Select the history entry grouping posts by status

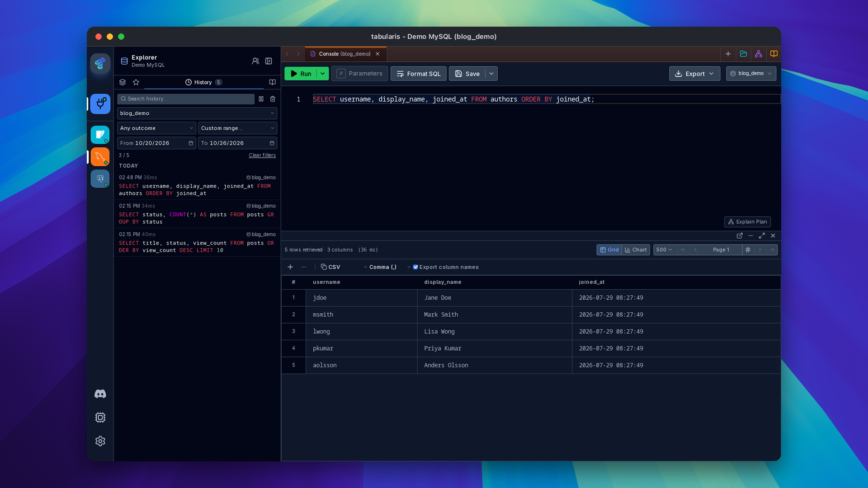(197, 214)
